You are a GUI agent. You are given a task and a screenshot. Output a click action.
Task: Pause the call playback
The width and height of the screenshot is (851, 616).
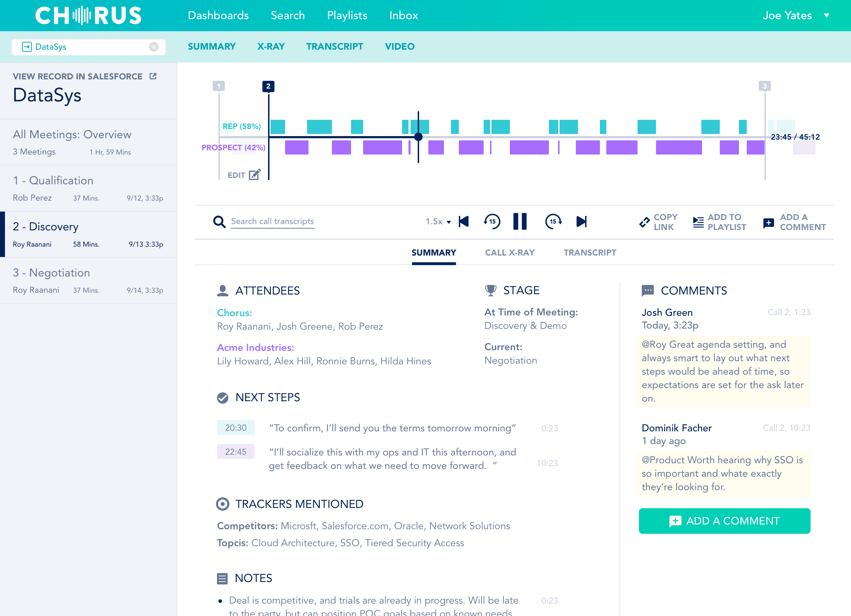[520, 222]
